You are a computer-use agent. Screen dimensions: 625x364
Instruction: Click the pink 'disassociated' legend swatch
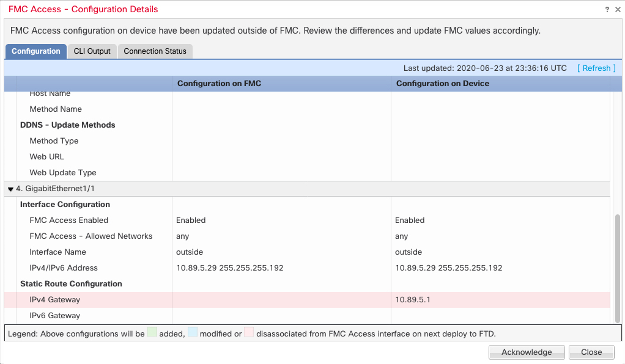point(248,333)
